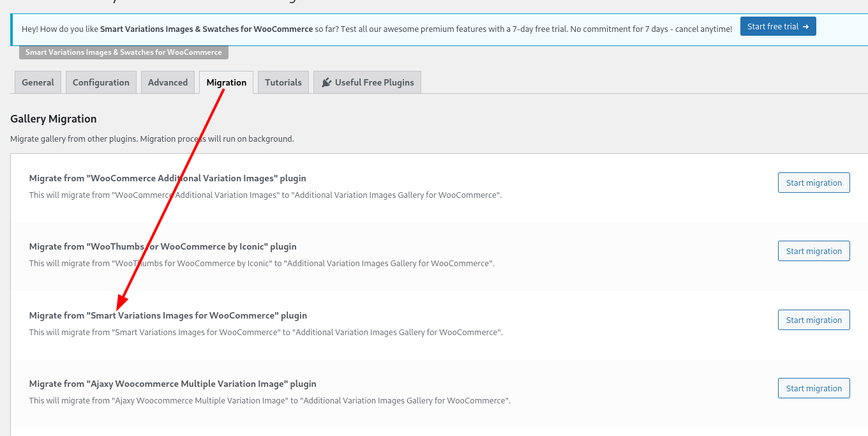Click the Gallery Migration heading
Viewport: 868px width, 436px height.
click(54, 119)
